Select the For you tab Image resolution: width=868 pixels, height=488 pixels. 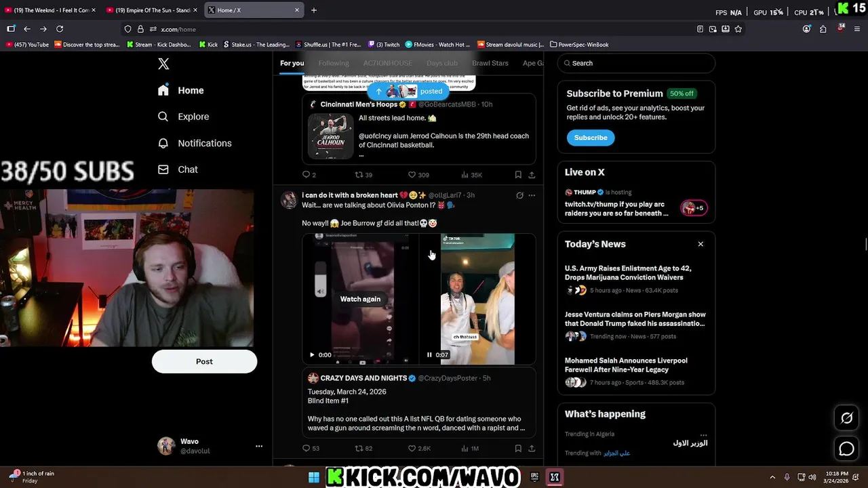tap(292, 63)
